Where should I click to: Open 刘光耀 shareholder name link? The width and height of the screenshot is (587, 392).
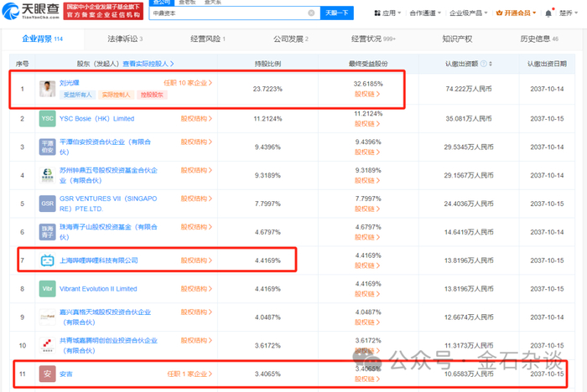point(70,83)
